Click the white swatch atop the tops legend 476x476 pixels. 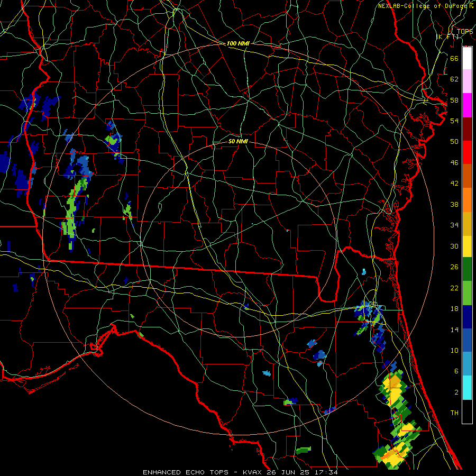[467, 58]
